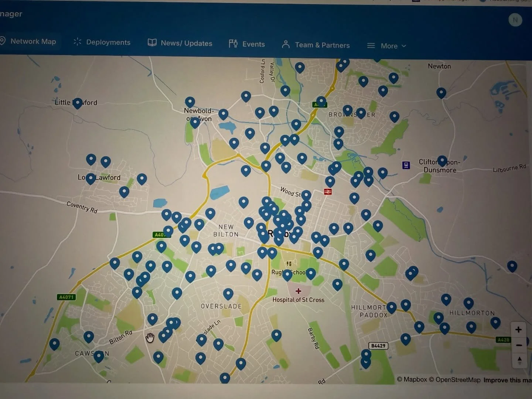Viewport: 532px width, 399px height.
Task: Click the Lilbourne Rd map label
Action: tap(509, 168)
